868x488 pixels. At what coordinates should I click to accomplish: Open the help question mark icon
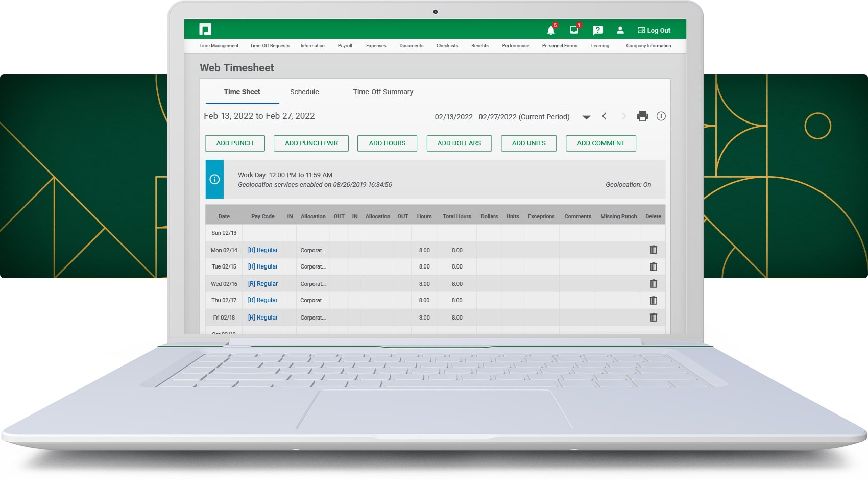(x=598, y=30)
